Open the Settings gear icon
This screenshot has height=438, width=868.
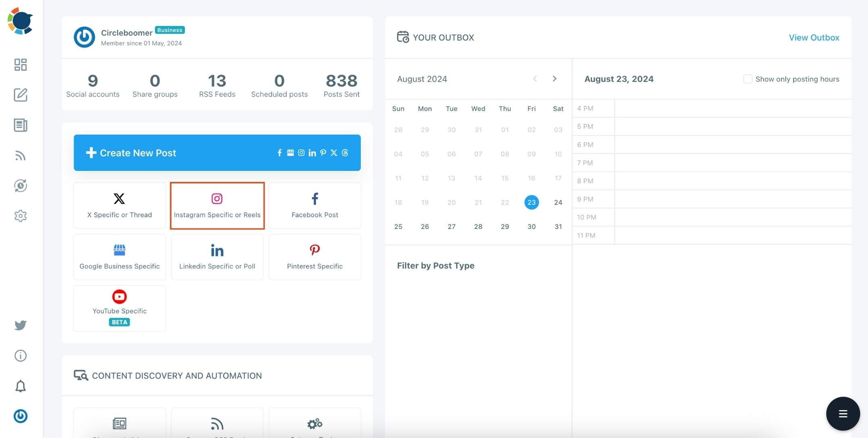[21, 216]
